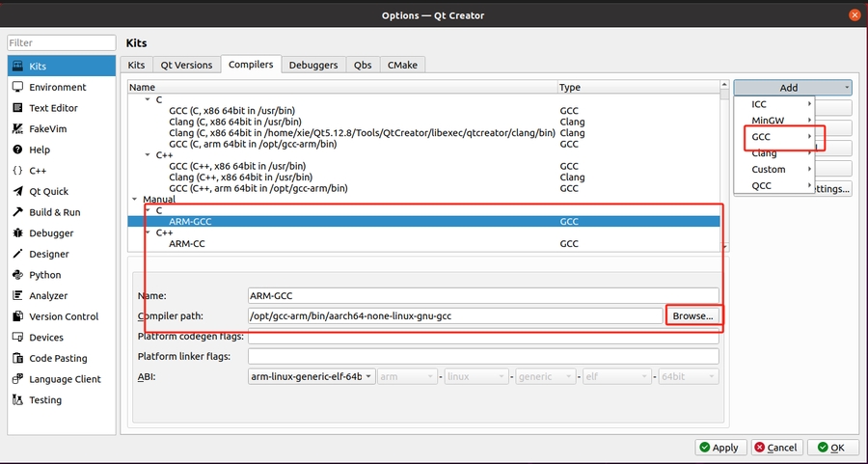Click Browse for compiler path
The height and width of the screenshot is (464, 868).
pos(692,316)
